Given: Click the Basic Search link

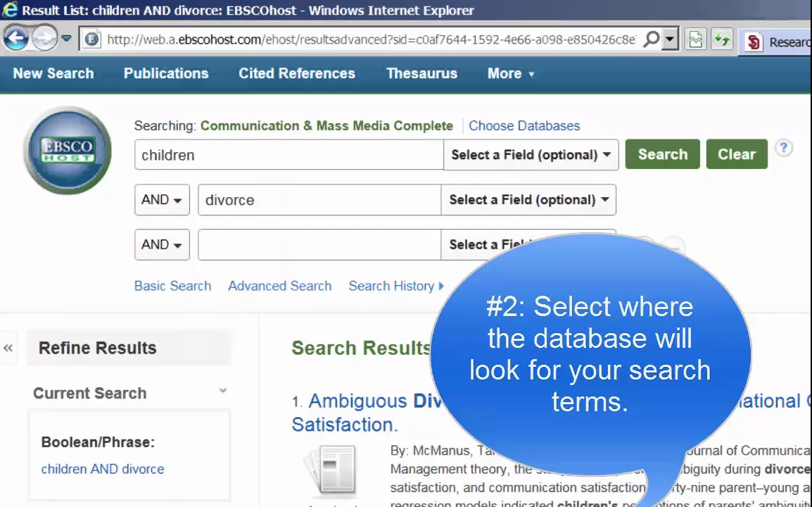Looking at the screenshot, I should (x=172, y=286).
